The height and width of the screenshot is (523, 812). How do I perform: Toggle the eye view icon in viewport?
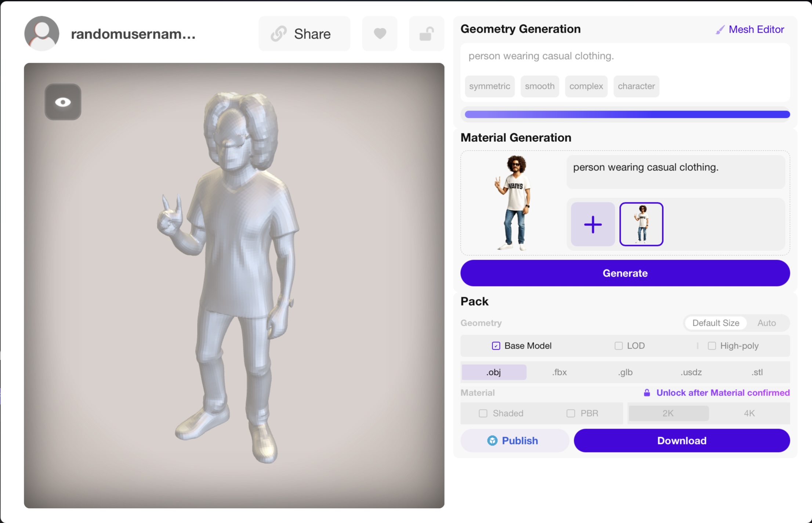(63, 102)
